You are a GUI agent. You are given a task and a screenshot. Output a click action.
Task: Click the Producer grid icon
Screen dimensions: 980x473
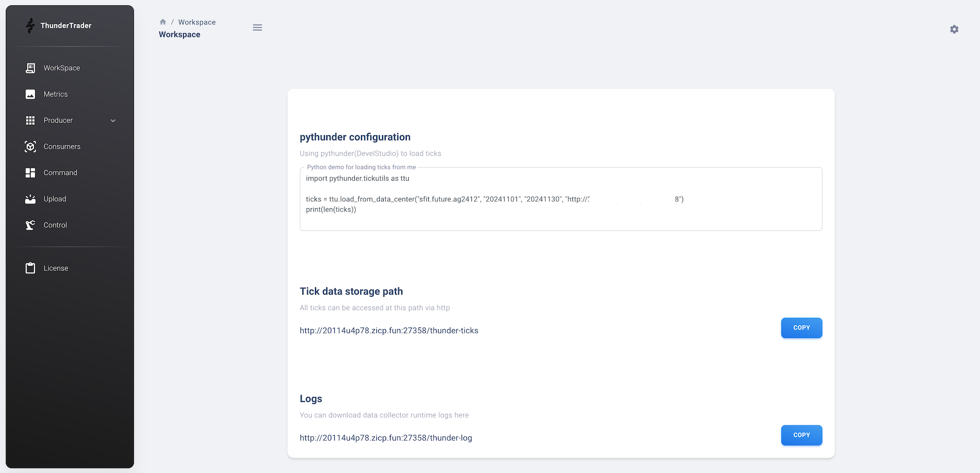tap(30, 120)
